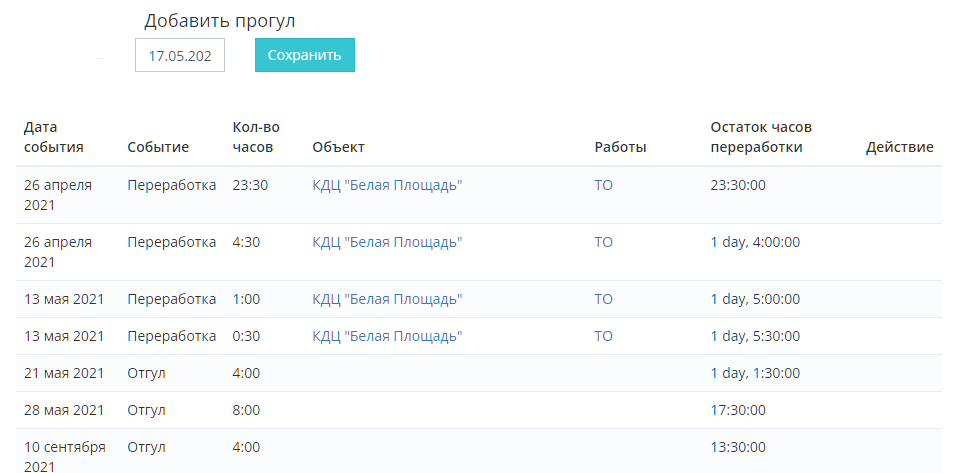
Task: Click the ТО link in the 23:30 row
Action: click(x=603, y=185)
